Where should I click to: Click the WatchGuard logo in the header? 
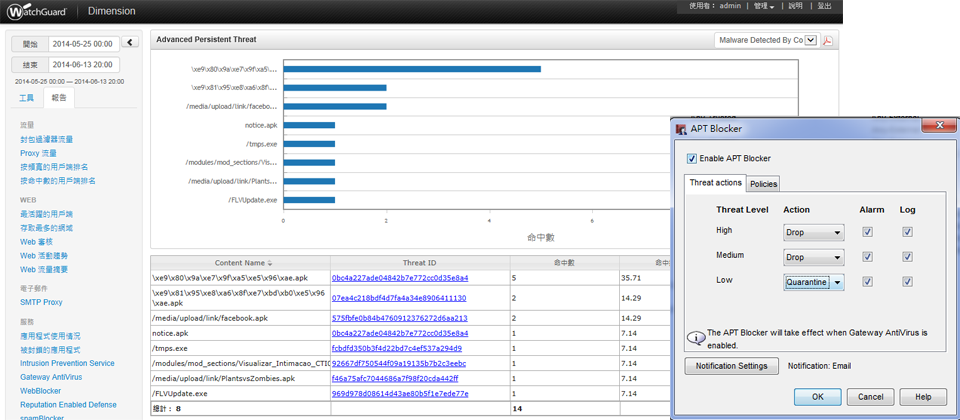[x=38, y=11]
